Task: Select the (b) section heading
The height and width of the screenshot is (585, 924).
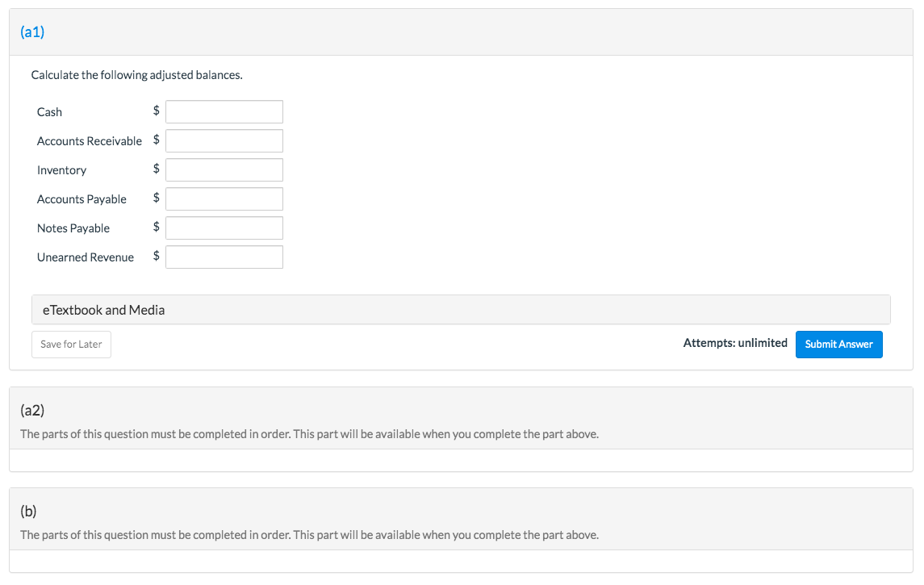Action: [x=28, y=511]
